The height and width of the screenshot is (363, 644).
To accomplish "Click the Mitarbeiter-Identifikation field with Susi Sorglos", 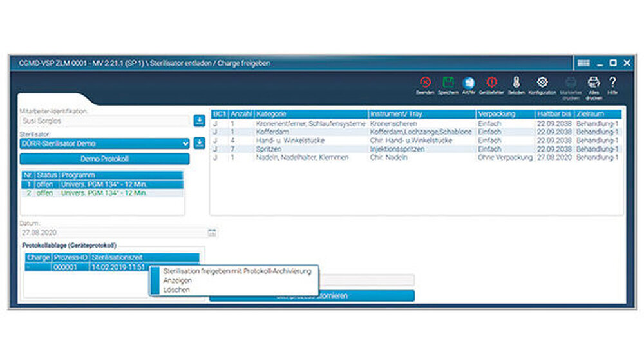I will tap(104, 121).
